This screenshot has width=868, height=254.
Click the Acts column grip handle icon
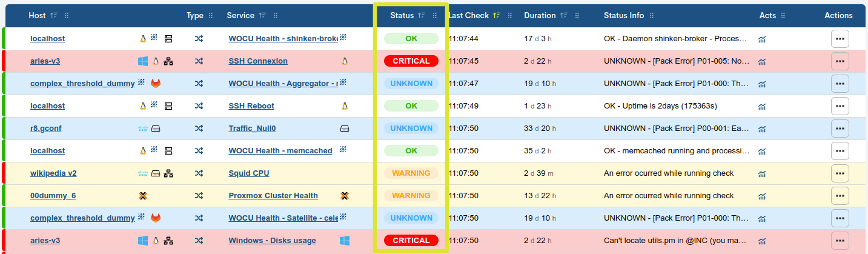783,16
